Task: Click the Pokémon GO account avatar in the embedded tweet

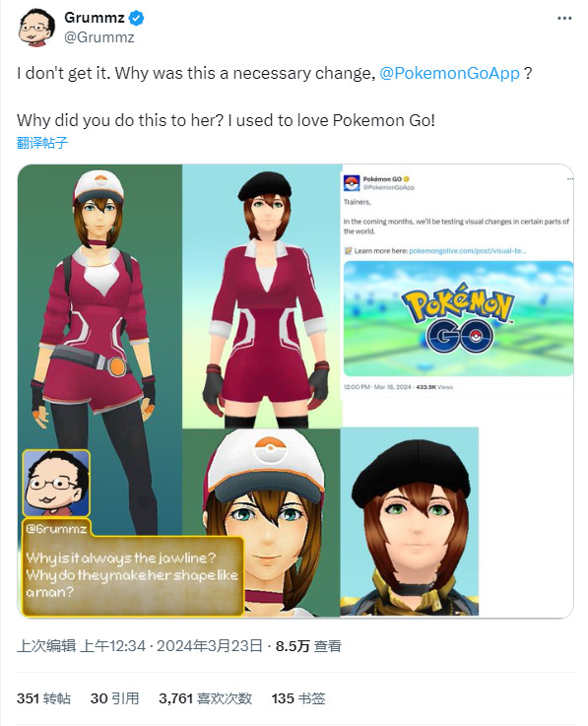Action: (352, 183)
